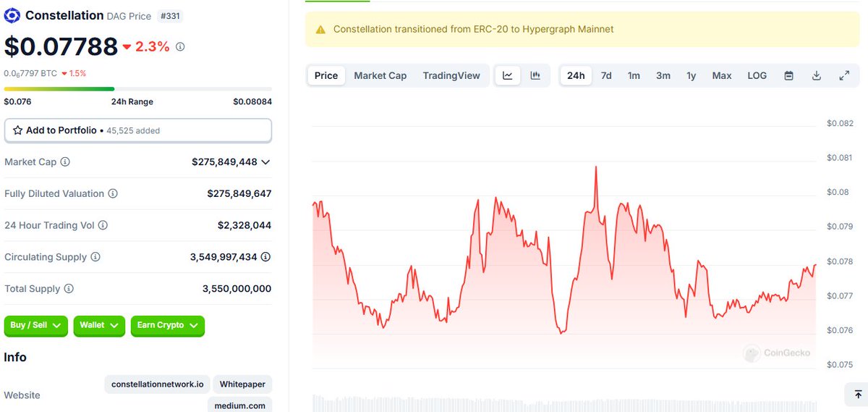Download the chart data

(x=817, y=75)
